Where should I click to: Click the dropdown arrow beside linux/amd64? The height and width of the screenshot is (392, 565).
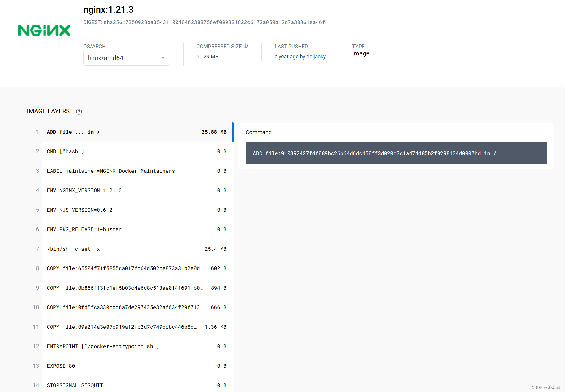163,58
